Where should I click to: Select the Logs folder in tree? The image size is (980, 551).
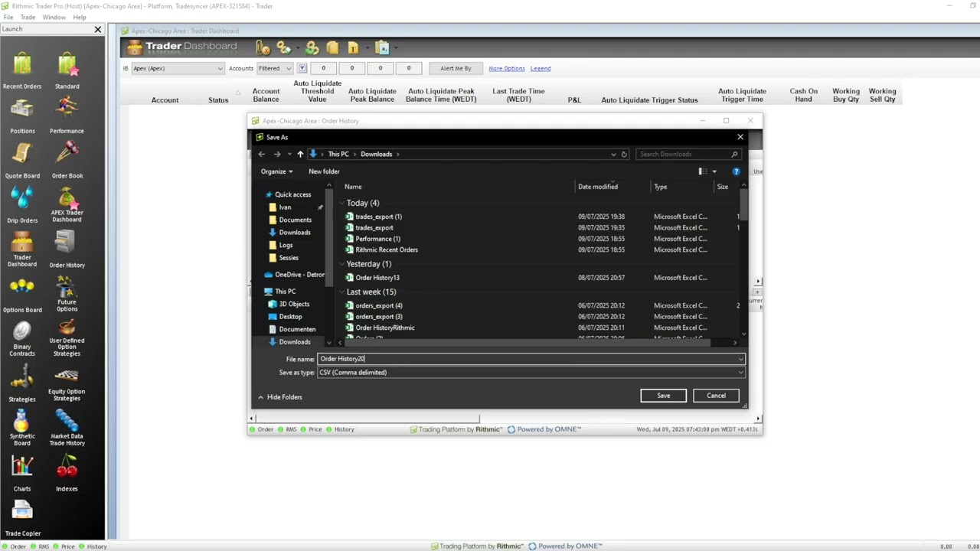(286, 245)
